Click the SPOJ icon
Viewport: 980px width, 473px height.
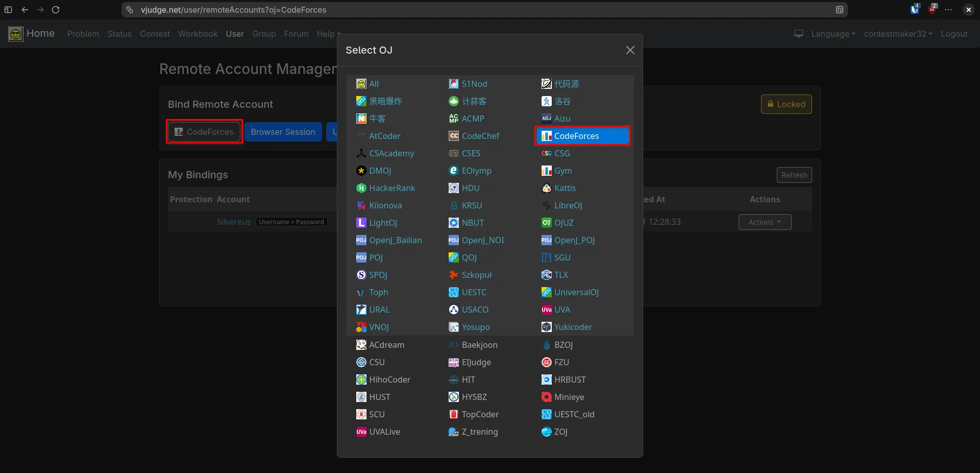pyautogui.click(x=361, y=275)
